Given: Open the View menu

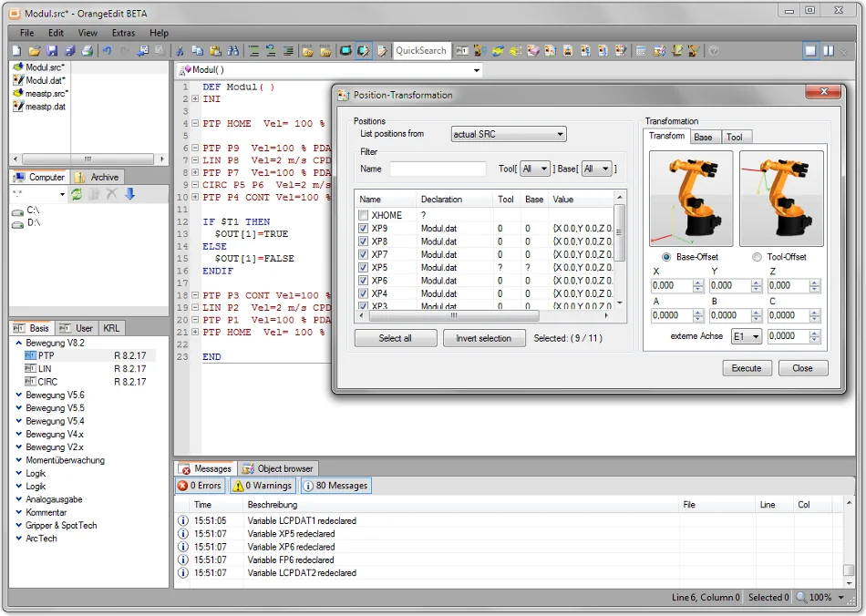Looking at the screenshot, I should (x=88, y=33).
